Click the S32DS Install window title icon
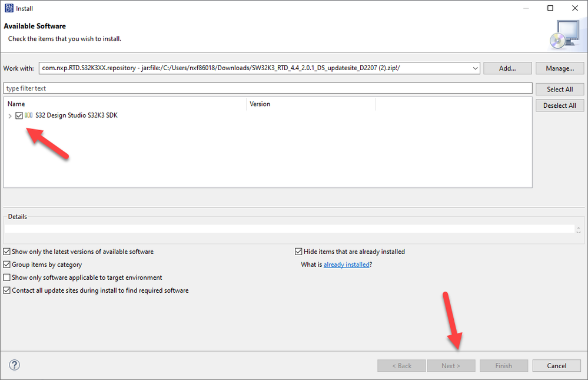Screen dimensions: 588x380 [x=9, y=8]
